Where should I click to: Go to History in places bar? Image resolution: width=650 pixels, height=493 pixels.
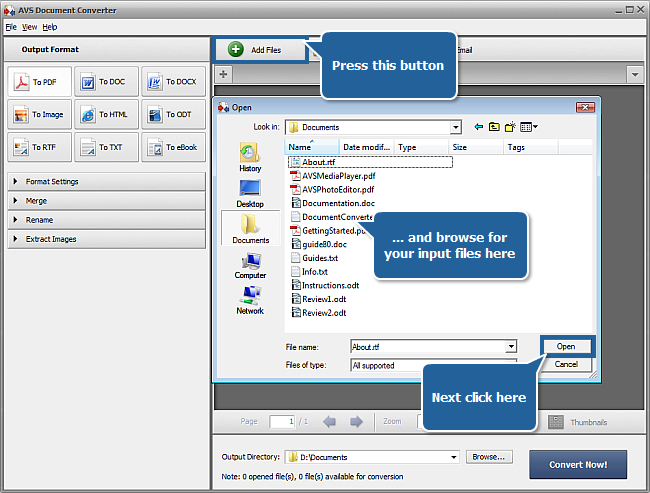pyautogui.click(x=250, y=158)
